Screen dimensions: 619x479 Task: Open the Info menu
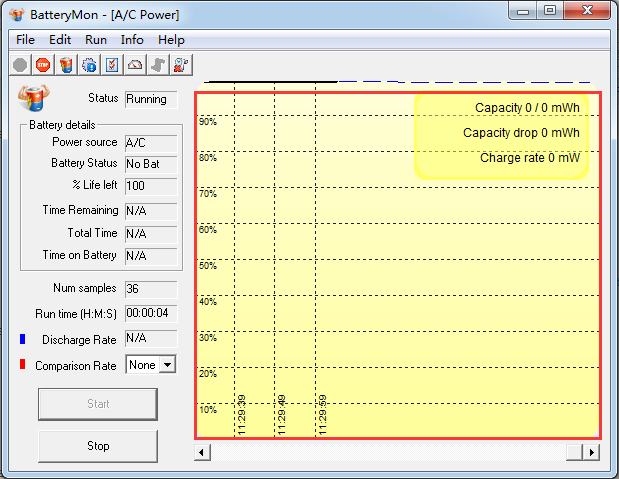pyautogui.click(x=132, y=40)
